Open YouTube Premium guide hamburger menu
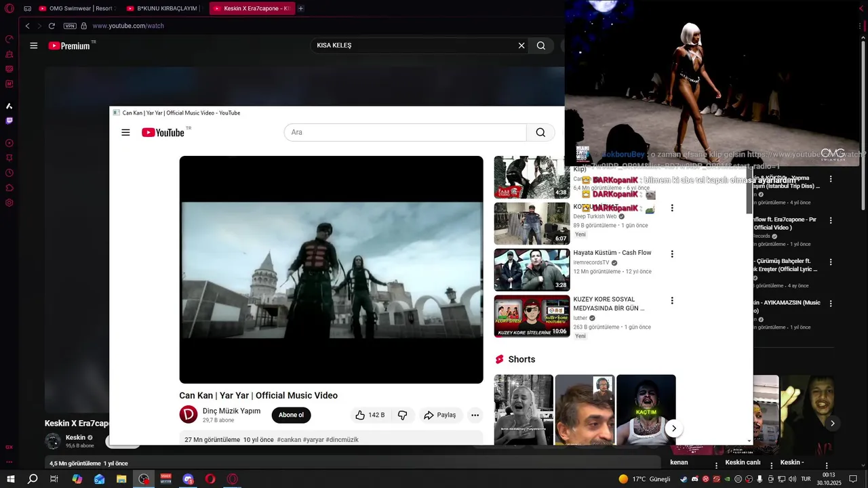 pyautogui.click(x=34, y=45)
